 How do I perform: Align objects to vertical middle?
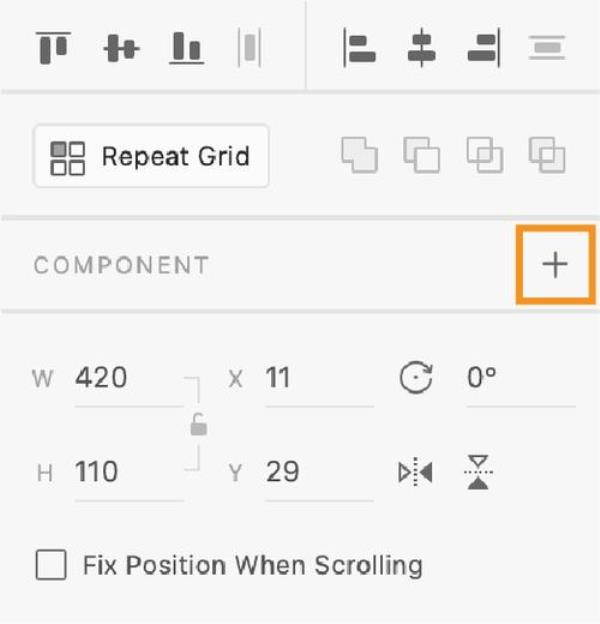(121, 48)
